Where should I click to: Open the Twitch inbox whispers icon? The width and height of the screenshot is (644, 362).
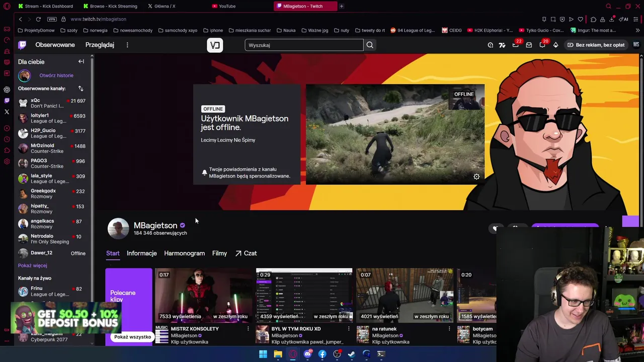(529, 45)
